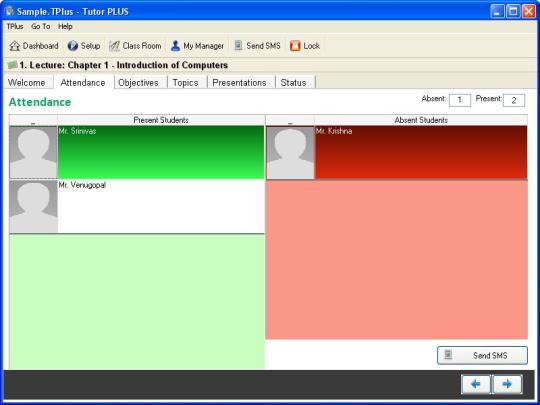Select the Mr. Srinivas present row

pos(137,152)
